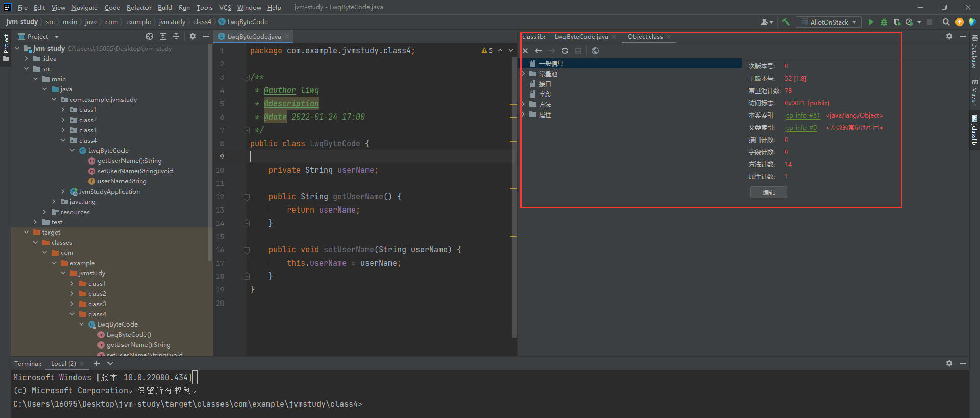This screenshot has width=980, height=418.
Task: Place cursor on line 10 private String userName
Action: pos(323,170)
